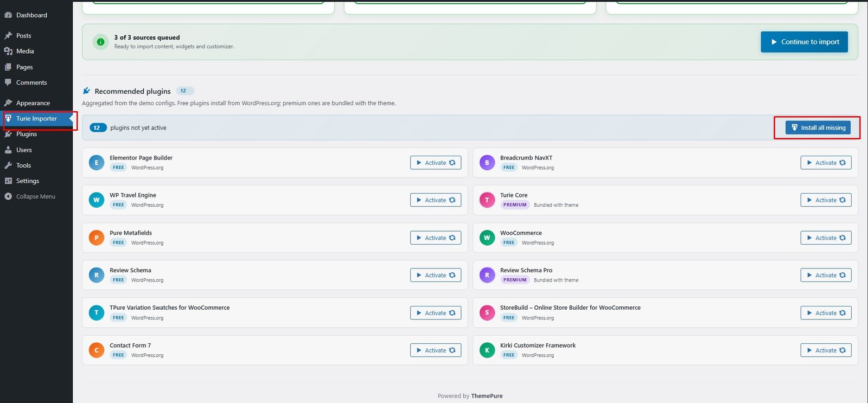Click Continue to import button
The image size is (868, 403).
click(x=805, y=42)
